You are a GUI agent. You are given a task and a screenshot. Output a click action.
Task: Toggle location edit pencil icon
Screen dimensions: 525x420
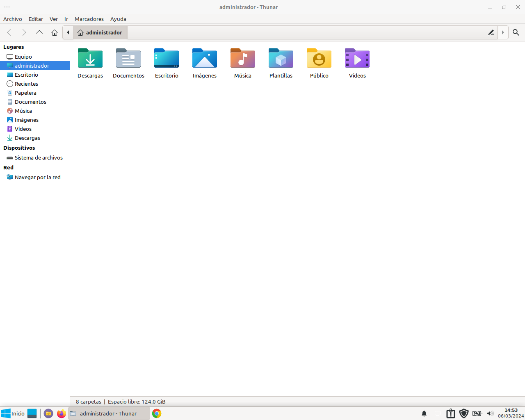[x=491, y=32]
